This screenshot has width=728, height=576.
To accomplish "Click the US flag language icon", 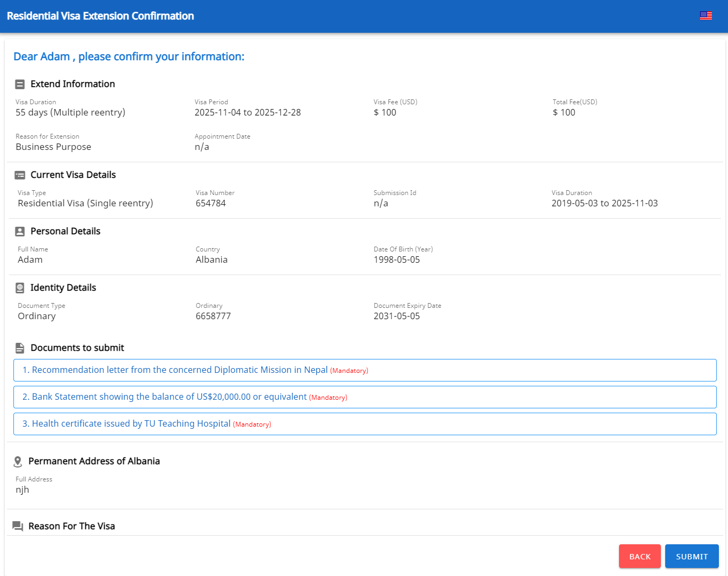I will pos(706,16).
